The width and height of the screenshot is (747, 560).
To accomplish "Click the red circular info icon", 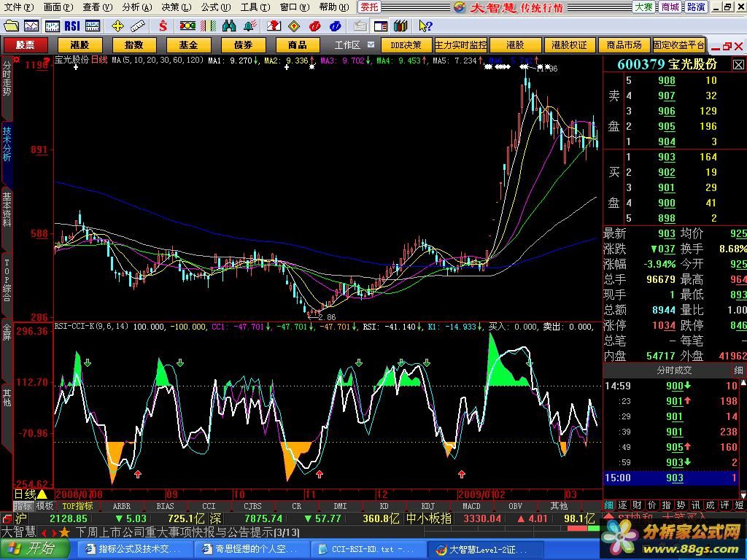I will (314, 26).
